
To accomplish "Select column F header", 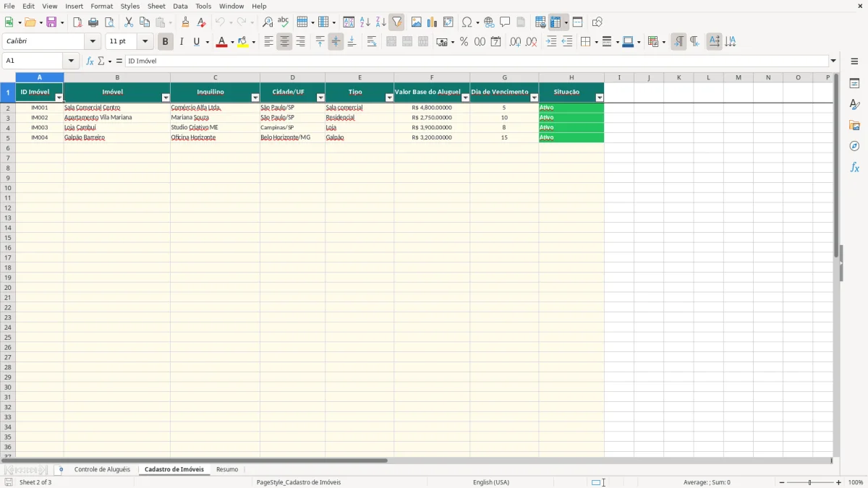I will (x=432, y=77).
